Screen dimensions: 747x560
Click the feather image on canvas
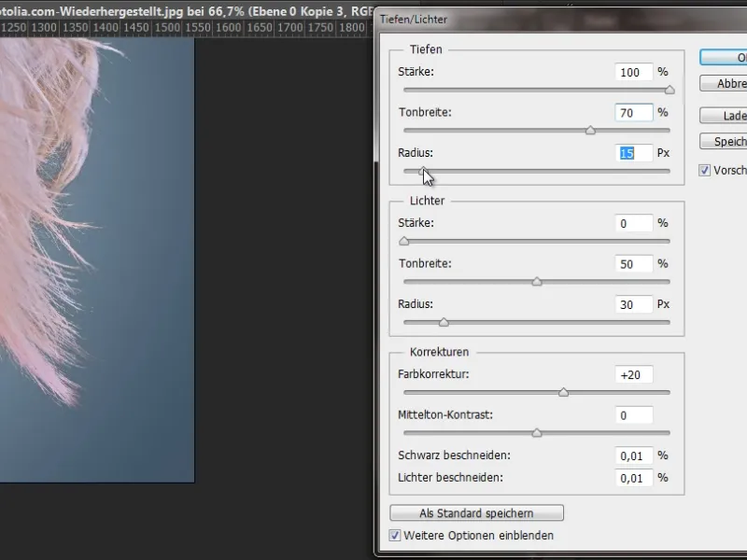[x=97, y=259]
